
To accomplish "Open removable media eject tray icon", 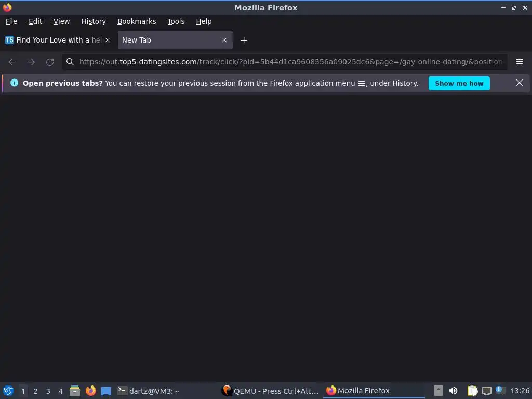I will (438, 391).
